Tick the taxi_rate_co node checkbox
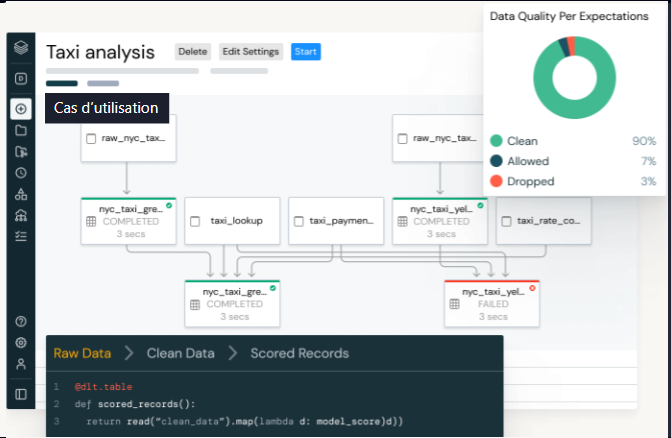Viewport: 671px width, 438px height. point(506,221)
